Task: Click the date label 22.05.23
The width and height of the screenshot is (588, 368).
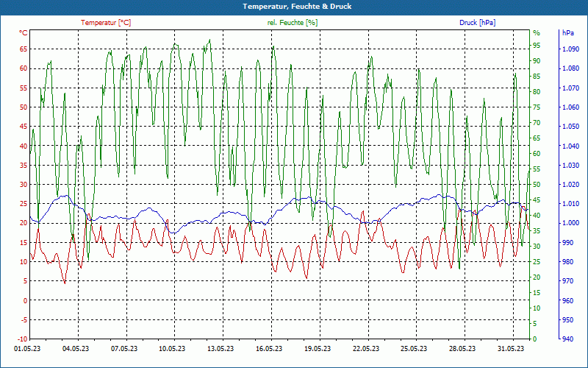Action: pos(365,349)
